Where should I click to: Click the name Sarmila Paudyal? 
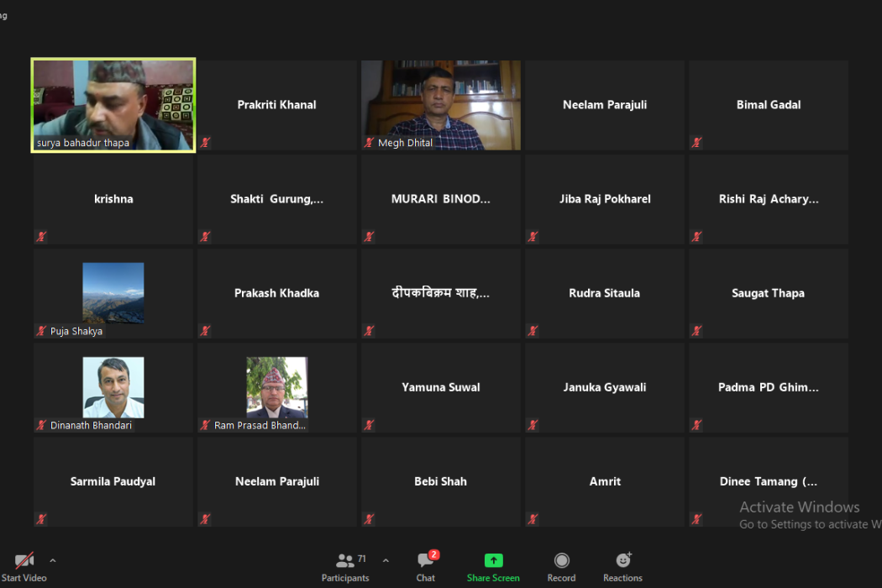coord(113,481)
